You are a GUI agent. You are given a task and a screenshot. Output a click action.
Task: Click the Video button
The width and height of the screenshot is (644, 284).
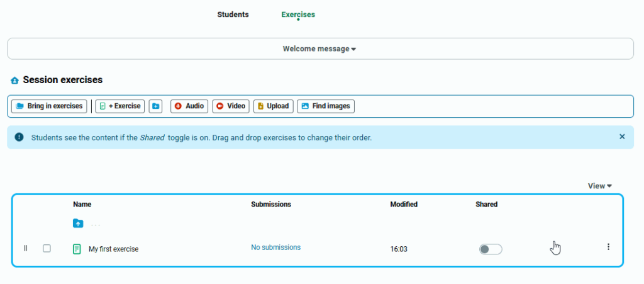point(231,106)
